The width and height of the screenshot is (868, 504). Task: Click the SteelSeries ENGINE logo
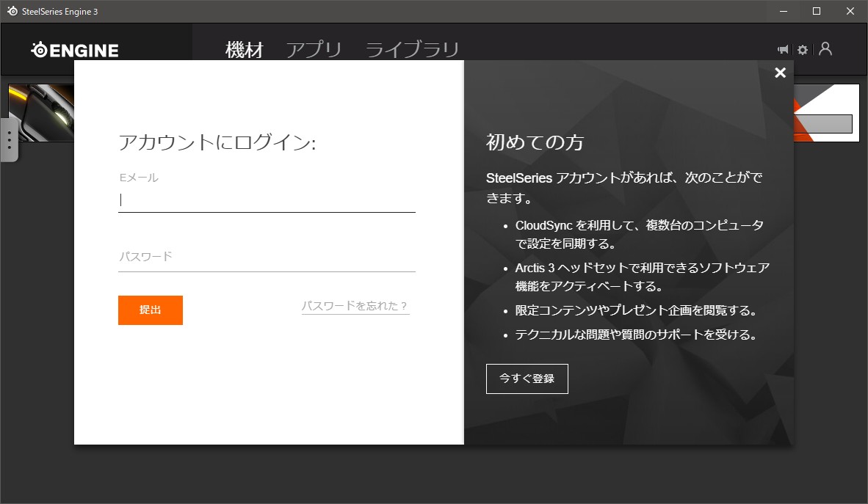click(x=75, y=50)
